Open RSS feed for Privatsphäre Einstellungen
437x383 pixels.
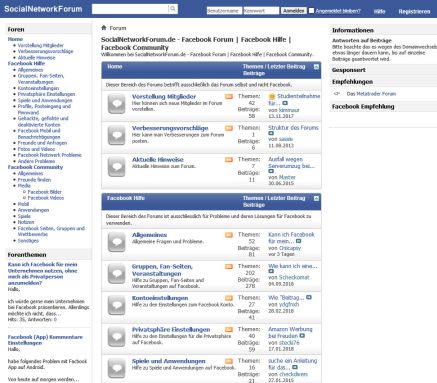click(229, 329)
